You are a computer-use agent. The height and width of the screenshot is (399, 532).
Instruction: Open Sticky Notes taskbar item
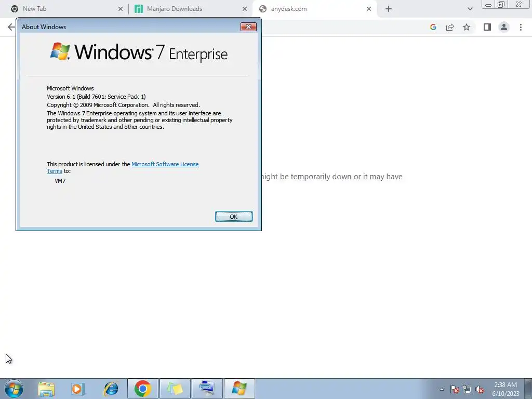[175, 389]
